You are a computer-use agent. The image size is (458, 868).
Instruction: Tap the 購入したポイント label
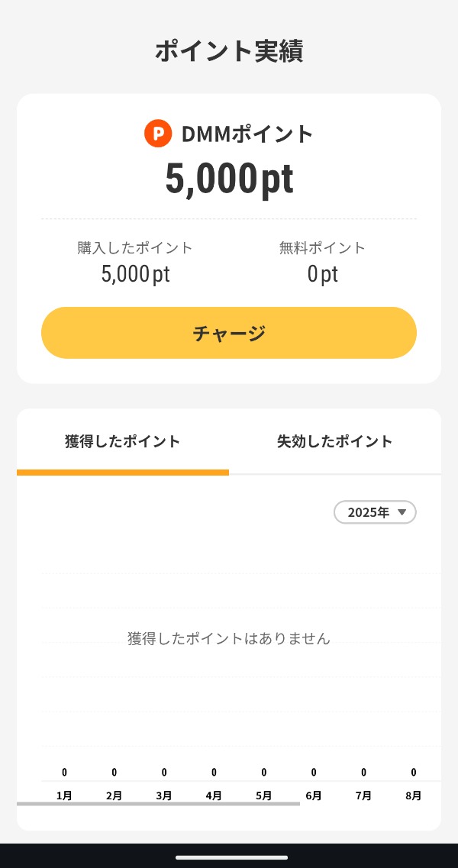click(x=135, y=247)
